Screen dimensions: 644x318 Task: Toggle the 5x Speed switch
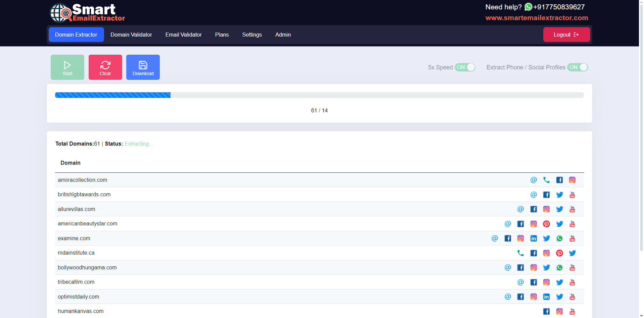465,67
